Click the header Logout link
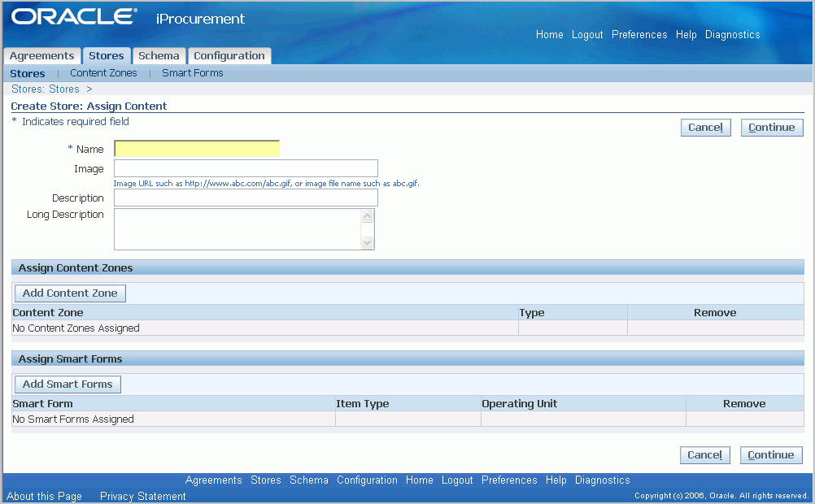The height and width of the screenshot is (504, 815). pyautogui.click(x=587, y=34)
